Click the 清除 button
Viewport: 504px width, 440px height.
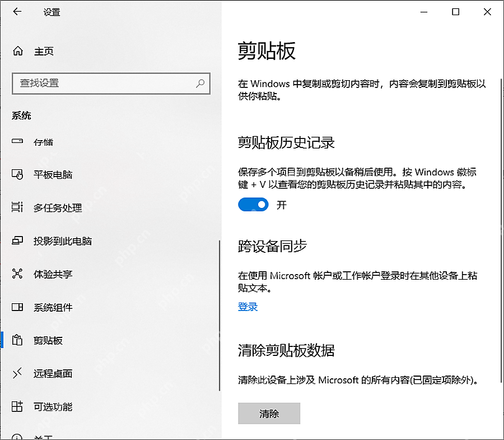coord(269,413)
